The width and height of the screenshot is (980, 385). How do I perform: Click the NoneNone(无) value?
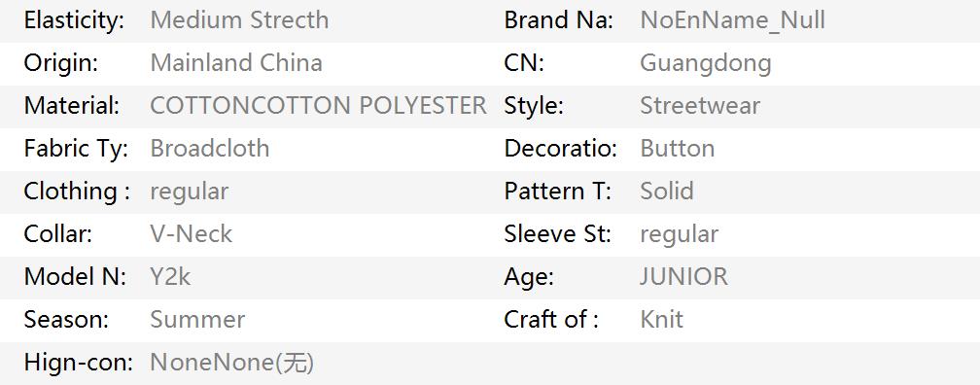[x=232, y=363]
